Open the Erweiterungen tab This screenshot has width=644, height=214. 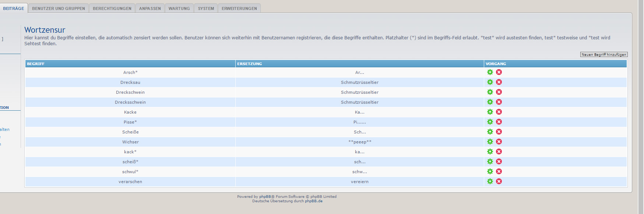(239, 8)
